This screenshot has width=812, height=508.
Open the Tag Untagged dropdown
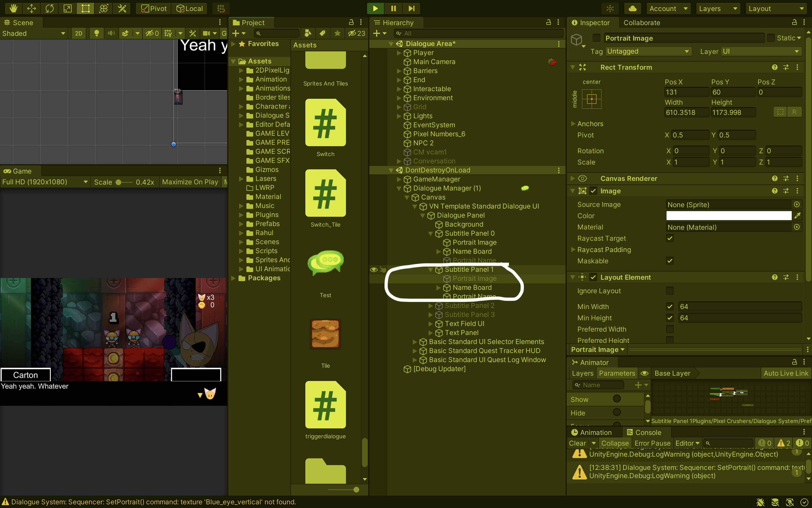pyautogui.click(x=648, y=51)
